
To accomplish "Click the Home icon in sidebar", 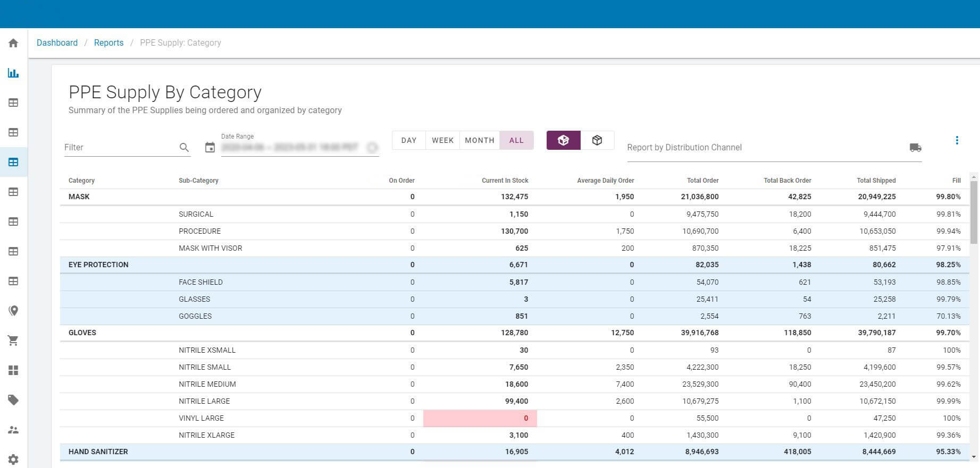I will click(13, 43).
